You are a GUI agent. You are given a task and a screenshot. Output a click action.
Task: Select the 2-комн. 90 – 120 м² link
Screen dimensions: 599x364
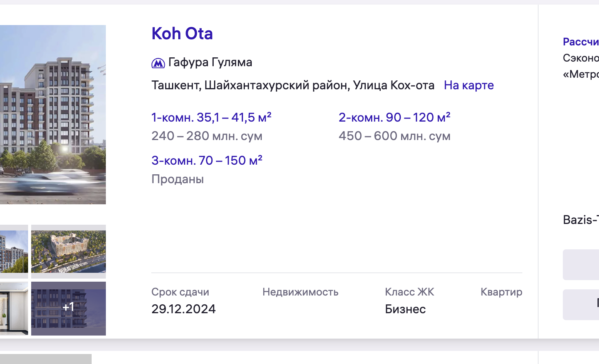(394, 117)
